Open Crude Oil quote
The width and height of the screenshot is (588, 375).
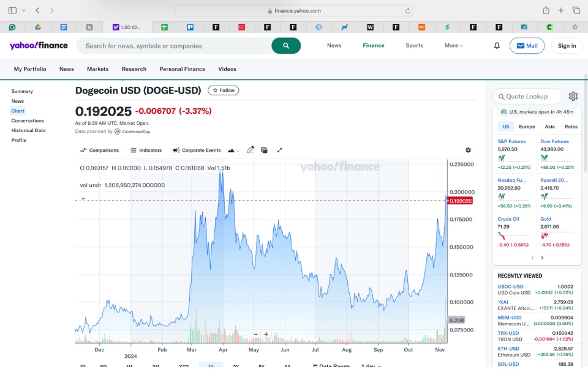[x=508, y=219]
